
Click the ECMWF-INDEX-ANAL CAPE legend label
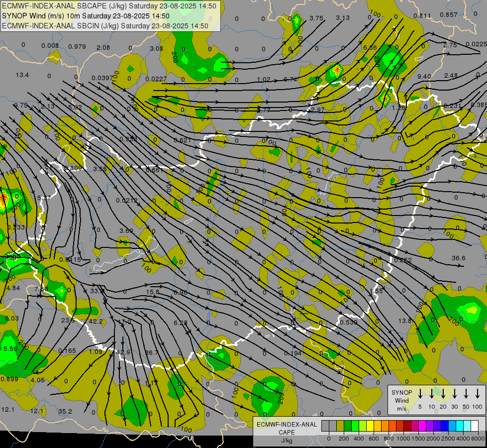point(287,428)
